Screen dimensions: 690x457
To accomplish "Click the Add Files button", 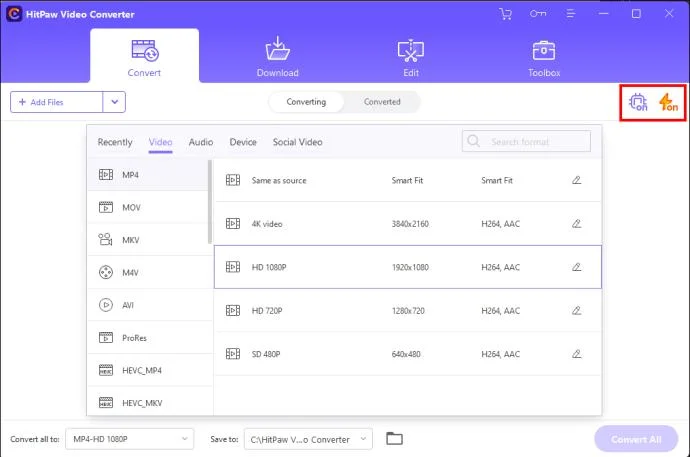I will click(x=56, y=102).
